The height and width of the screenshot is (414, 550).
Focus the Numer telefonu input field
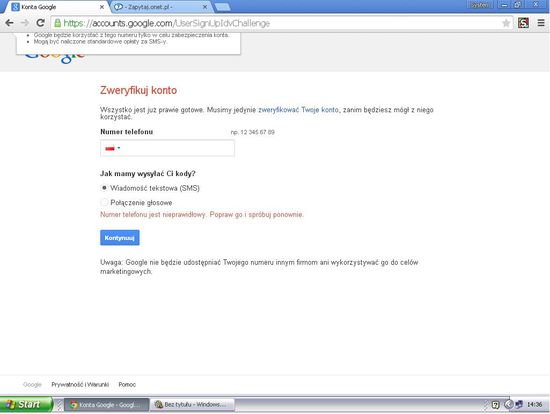pos(167,148)
